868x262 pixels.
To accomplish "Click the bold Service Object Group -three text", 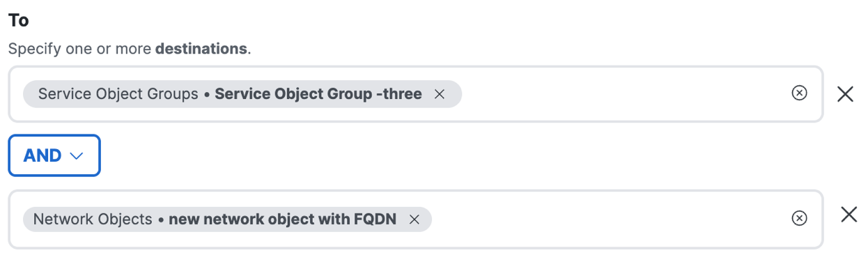I will coord(318,94).
